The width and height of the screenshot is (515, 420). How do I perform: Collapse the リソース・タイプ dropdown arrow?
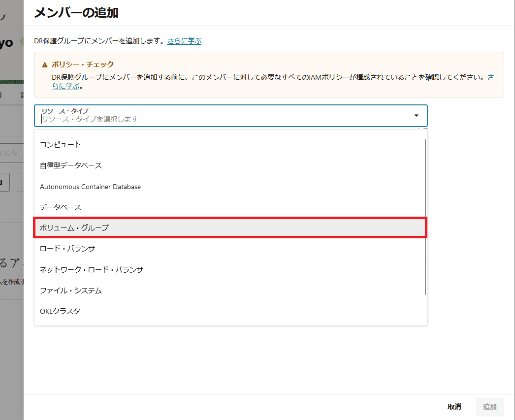tap(418, 116)
